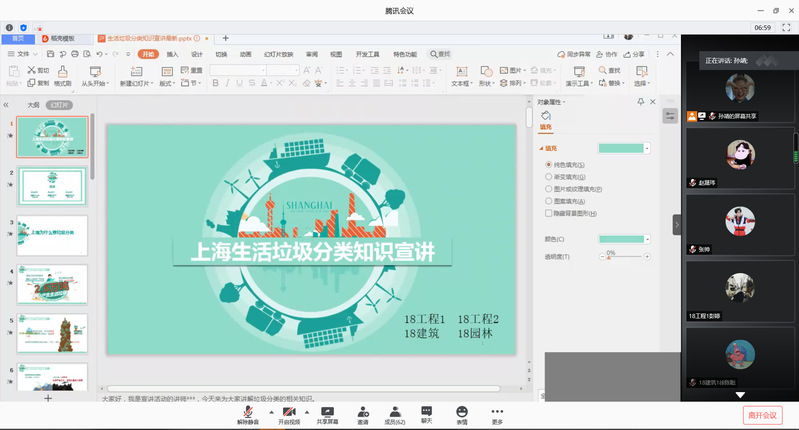
Task: Select the 纯色填充 radio button
Action: pyautogui.click(x=548, y=164)
